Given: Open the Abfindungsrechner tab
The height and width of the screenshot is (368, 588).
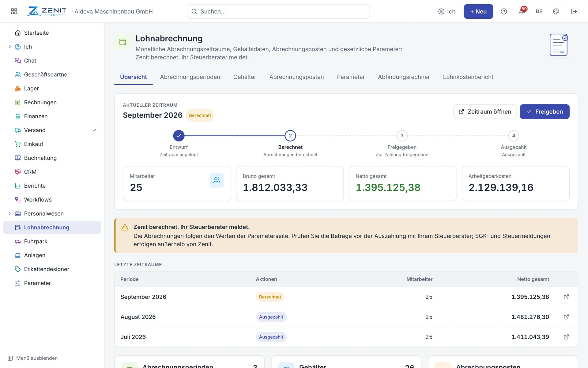Looking at the screenshot, I should (x=404, y=77).
